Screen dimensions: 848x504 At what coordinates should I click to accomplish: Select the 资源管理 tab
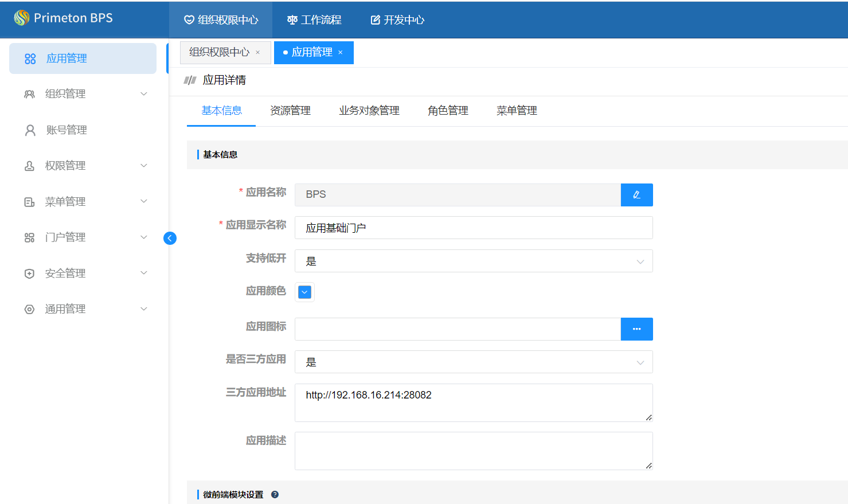pyautogui.click(x=290, y=111)
